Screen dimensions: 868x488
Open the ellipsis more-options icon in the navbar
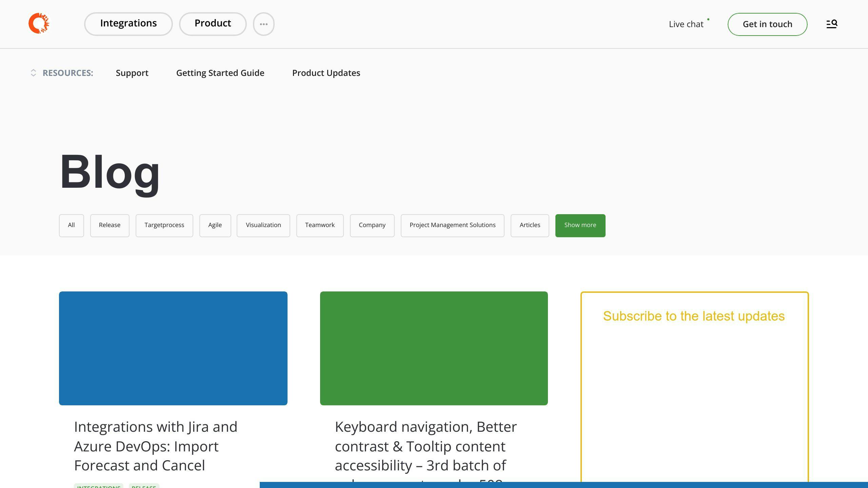pyautogui.click(x=264, y=24)
